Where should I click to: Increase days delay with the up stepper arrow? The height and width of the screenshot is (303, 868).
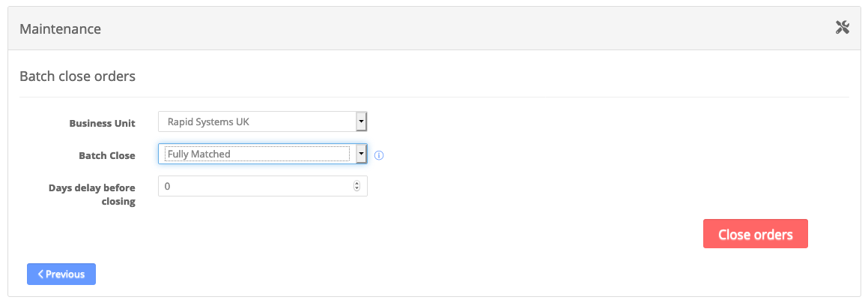pyautogui.click(x=356, y=184)
